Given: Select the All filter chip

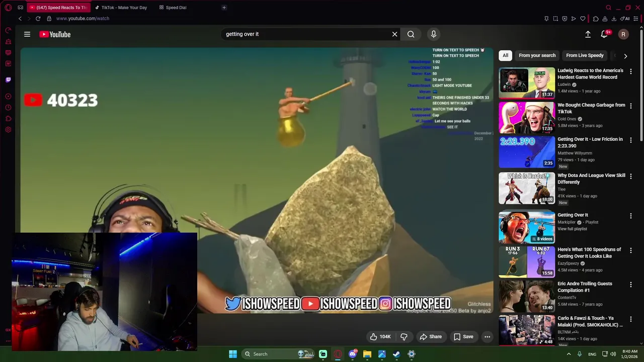Looking at the screenshot, I should click(x=505, y=55).
